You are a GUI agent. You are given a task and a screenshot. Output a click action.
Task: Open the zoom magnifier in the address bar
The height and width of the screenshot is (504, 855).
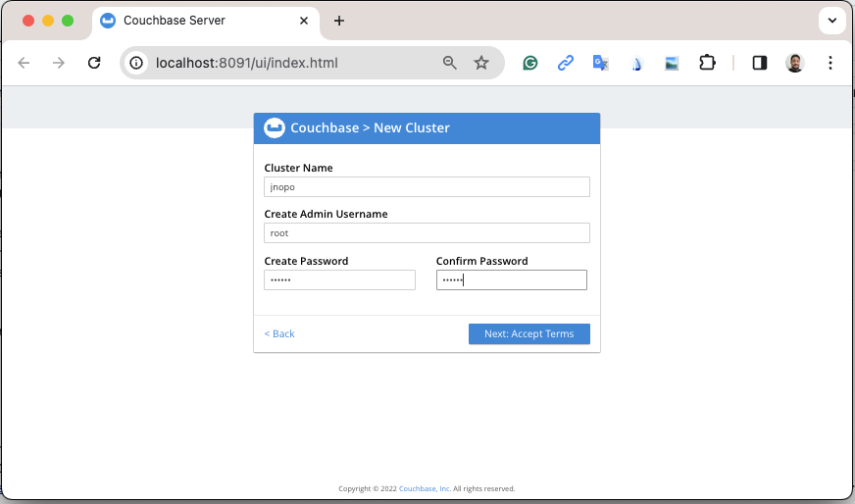(x=450, y=63)
